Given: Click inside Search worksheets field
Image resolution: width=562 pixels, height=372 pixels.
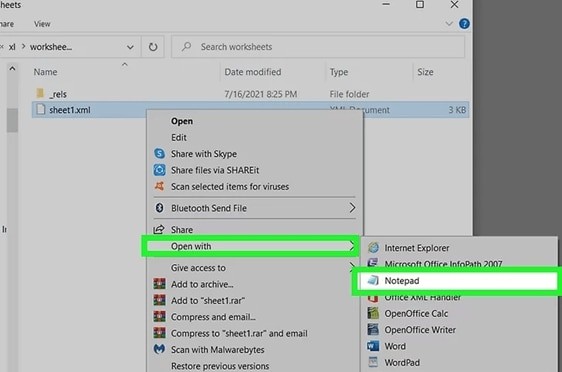Looking at the screenshot, I should [x=318, y=47].
